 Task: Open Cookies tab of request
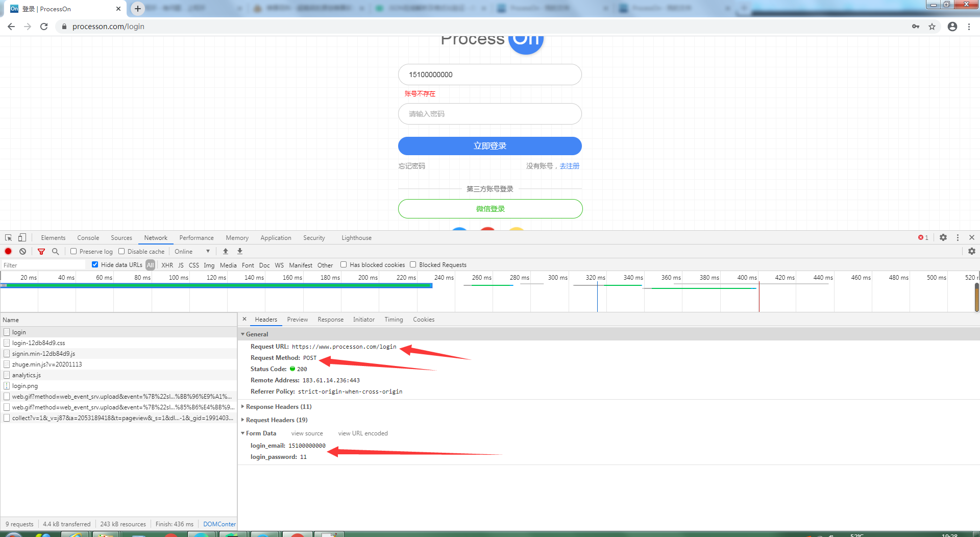click(x=424, y=320)
